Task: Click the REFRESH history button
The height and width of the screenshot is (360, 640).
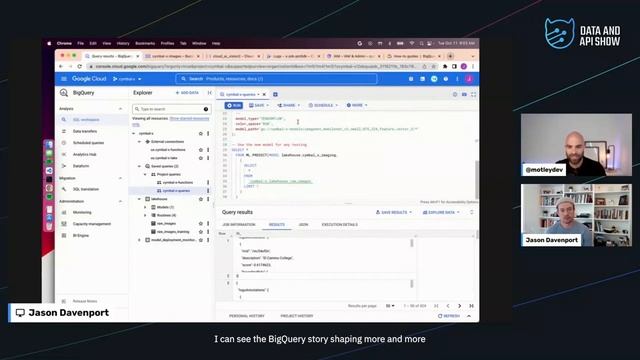Action: point(449,316)
